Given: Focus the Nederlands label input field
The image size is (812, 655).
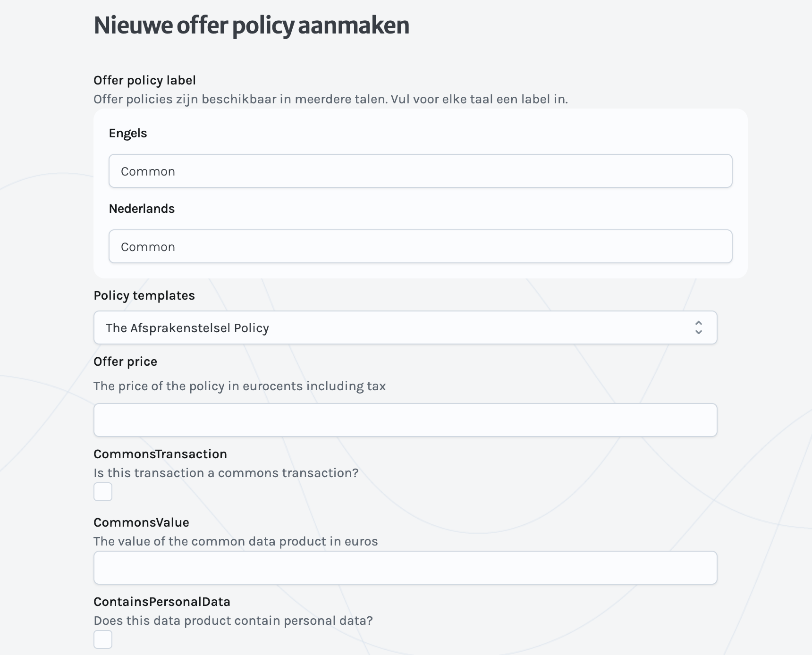Looking at the screenshot, I should point(420,246).
